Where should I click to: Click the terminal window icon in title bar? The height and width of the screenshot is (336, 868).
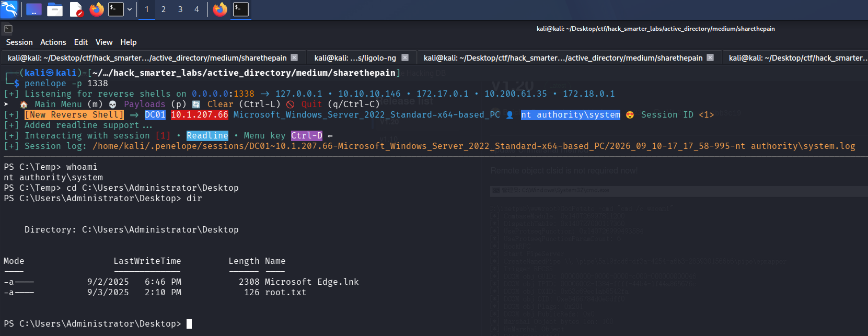click(8, 29)
